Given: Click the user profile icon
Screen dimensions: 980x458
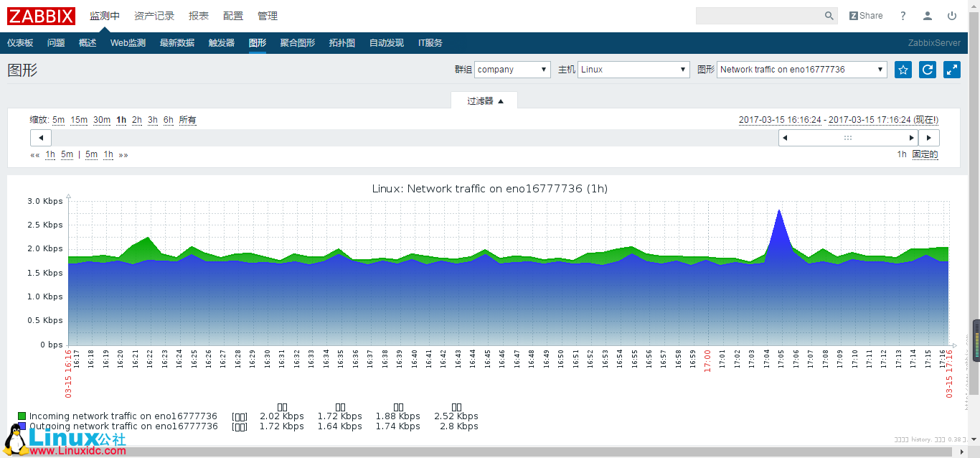Looking at the screenshot, I should [928, 15].
